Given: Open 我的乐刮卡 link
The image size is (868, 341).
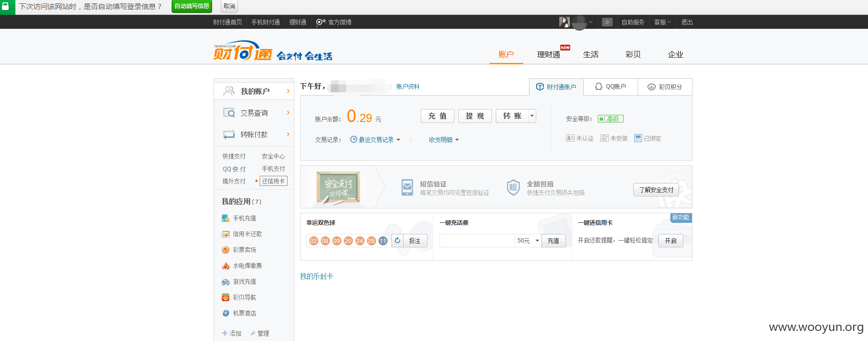Looking at the screenshot, I should 316,276.
